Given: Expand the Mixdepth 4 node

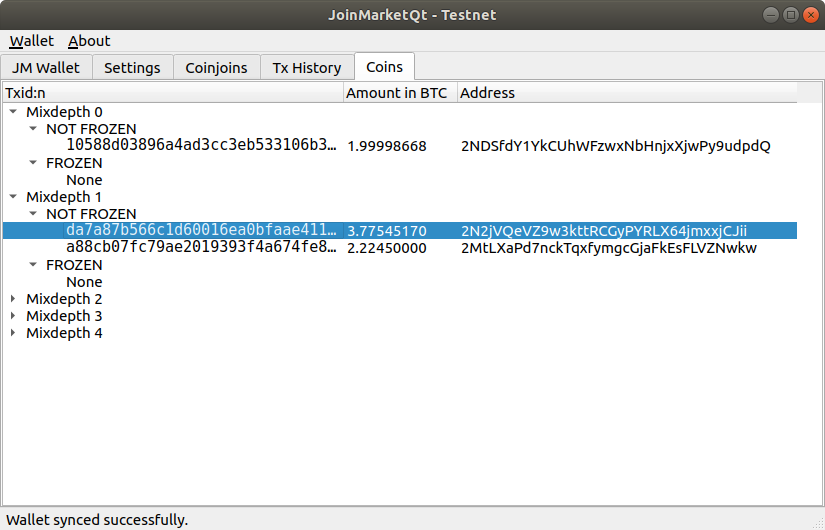Looking at the screenshot, I should tap(13, 333).
